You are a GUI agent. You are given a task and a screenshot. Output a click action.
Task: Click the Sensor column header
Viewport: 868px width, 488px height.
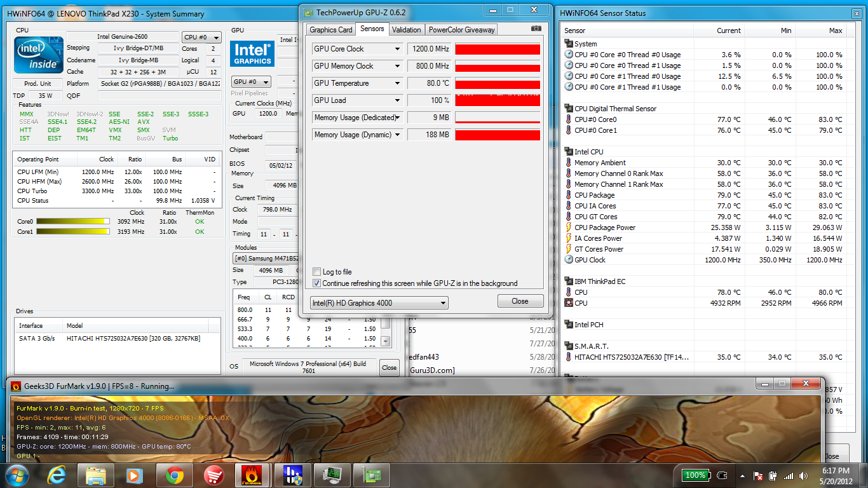pos(627,30)
